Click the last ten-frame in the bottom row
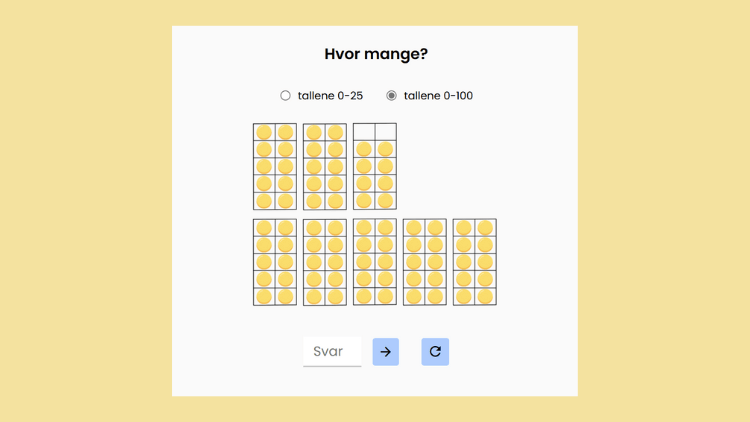750x422 pixels. point(475,262)
